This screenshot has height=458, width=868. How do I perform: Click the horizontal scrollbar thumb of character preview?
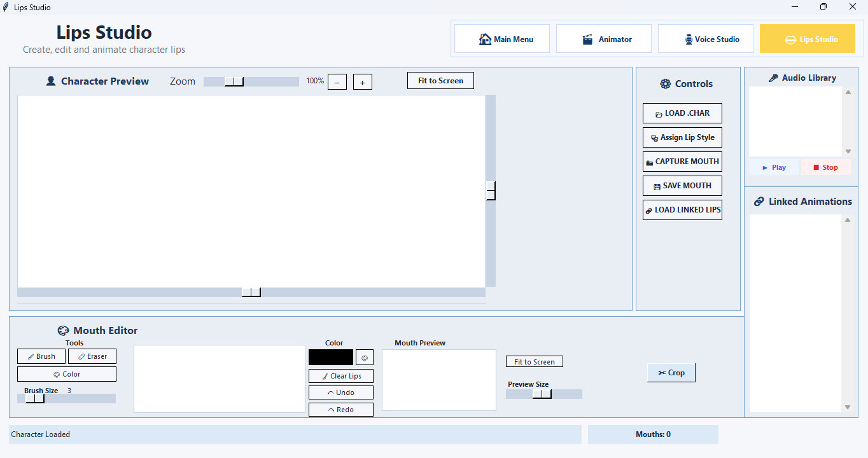point(251,292)
